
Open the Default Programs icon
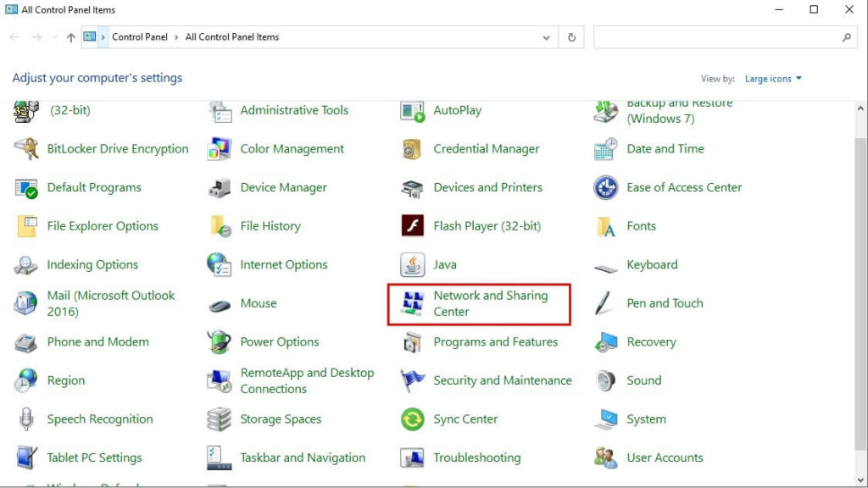pos(26,187)
